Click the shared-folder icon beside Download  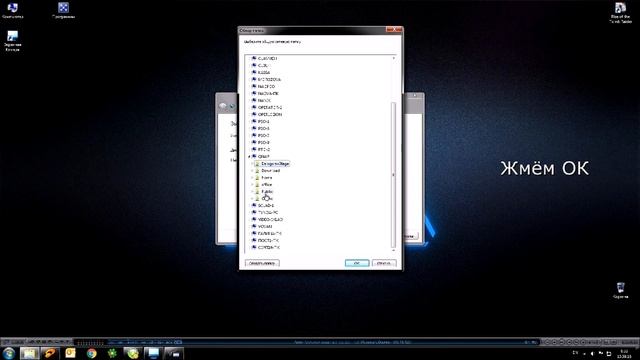point(257,171)
